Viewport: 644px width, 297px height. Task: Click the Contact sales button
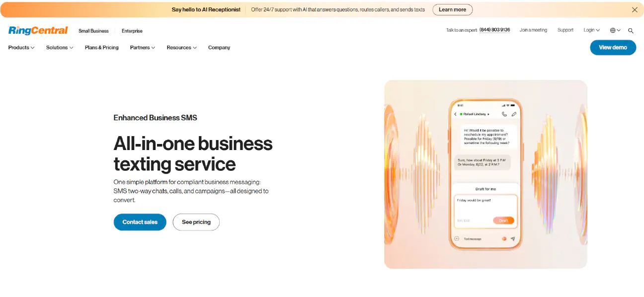pyautogui.click(x=140, y=222)
